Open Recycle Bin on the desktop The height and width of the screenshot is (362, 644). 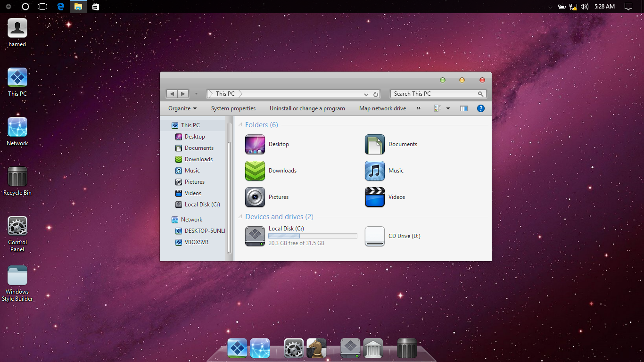tap(17, 177)
